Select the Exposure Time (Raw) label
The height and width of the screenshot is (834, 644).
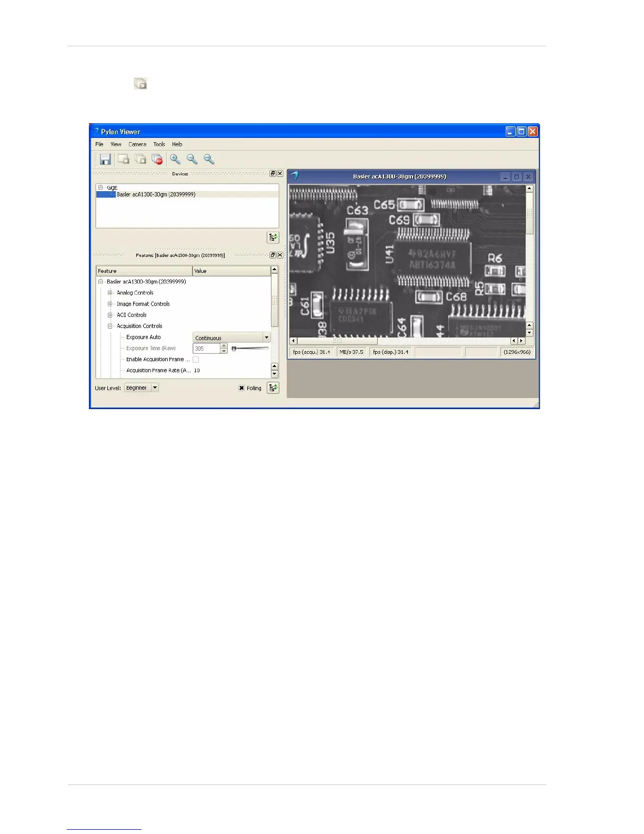pos(151,348)
